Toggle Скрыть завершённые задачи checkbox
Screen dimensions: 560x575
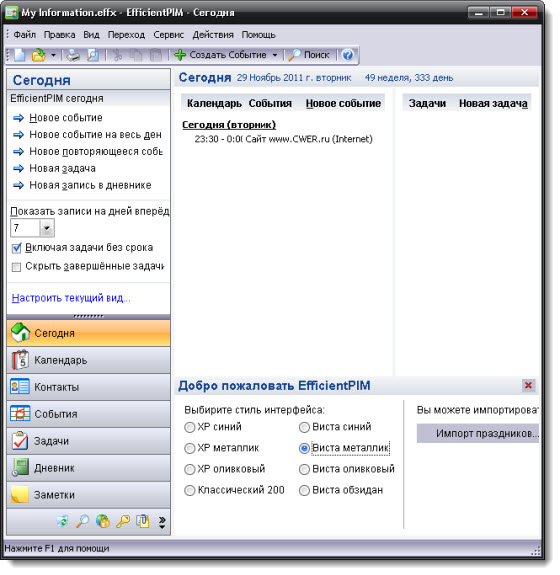(x=17, y=267)
